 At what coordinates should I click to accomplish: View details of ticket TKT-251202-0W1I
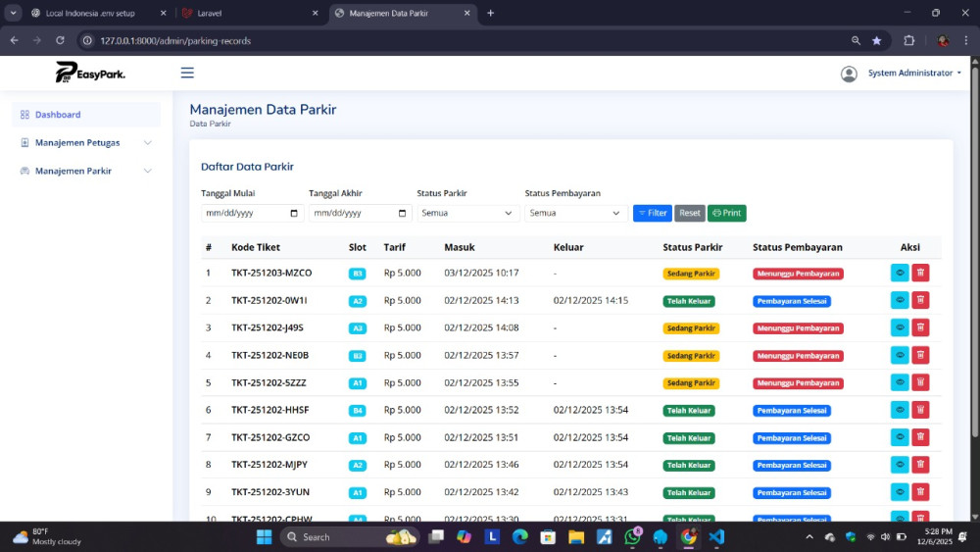(899, 300)
